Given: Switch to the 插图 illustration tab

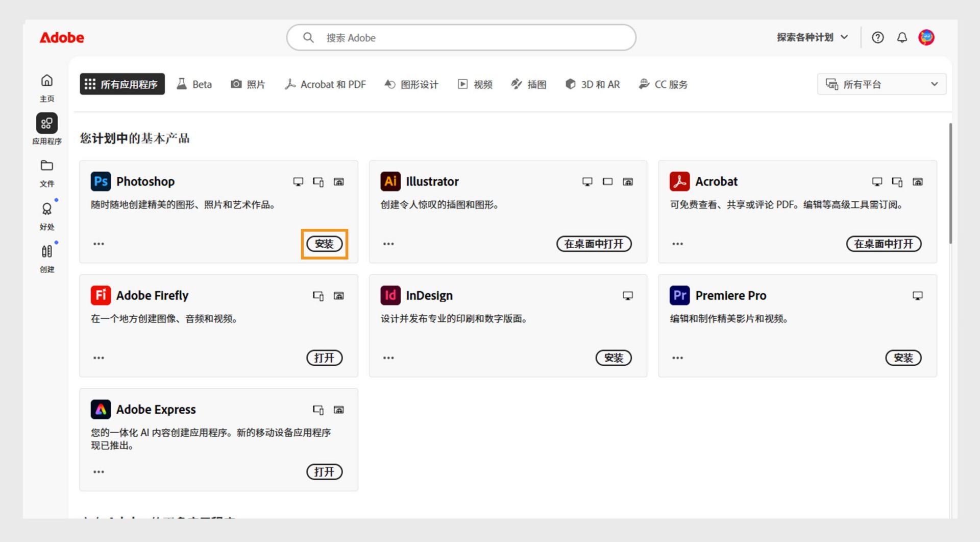Looking at the screenshot, I should tap(529, 84).
